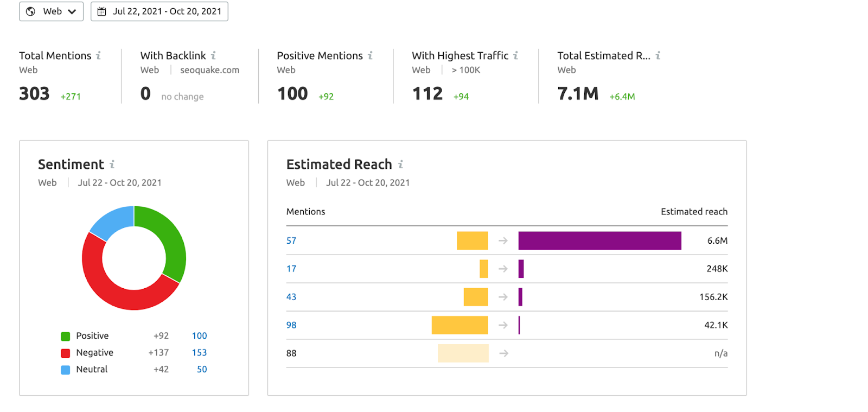The image size is (868, 412).
Task: Click the 100 Positive Mentions value
Action: click(x=292, y=94)
